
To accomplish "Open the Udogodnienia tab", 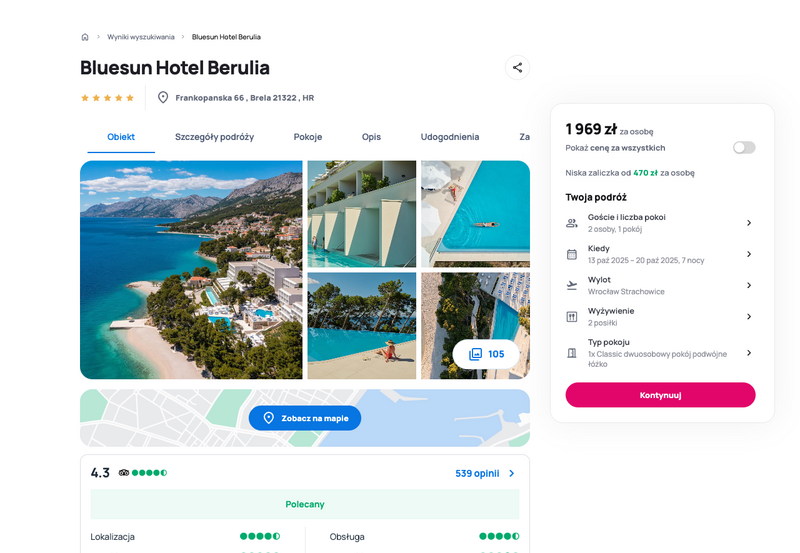I will tap(449, 137).
